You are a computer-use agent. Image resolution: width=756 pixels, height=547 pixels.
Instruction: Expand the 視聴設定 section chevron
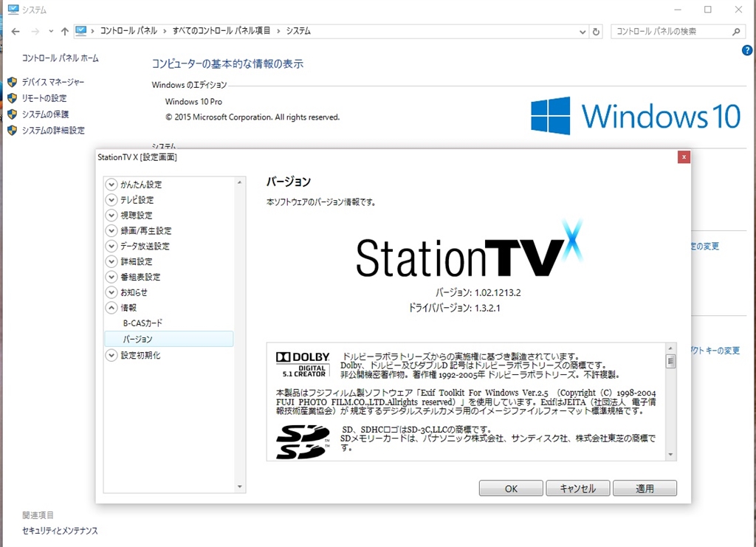111,216
